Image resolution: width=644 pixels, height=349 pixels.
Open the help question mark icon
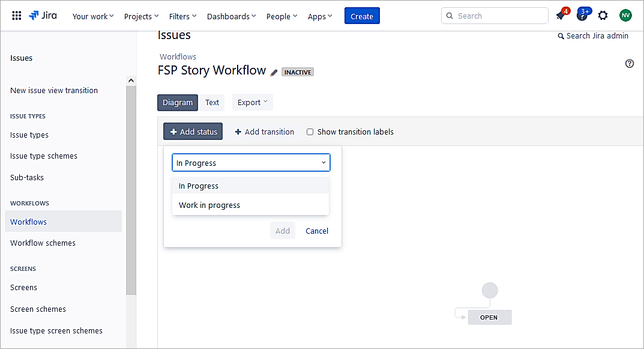[582, 16]
